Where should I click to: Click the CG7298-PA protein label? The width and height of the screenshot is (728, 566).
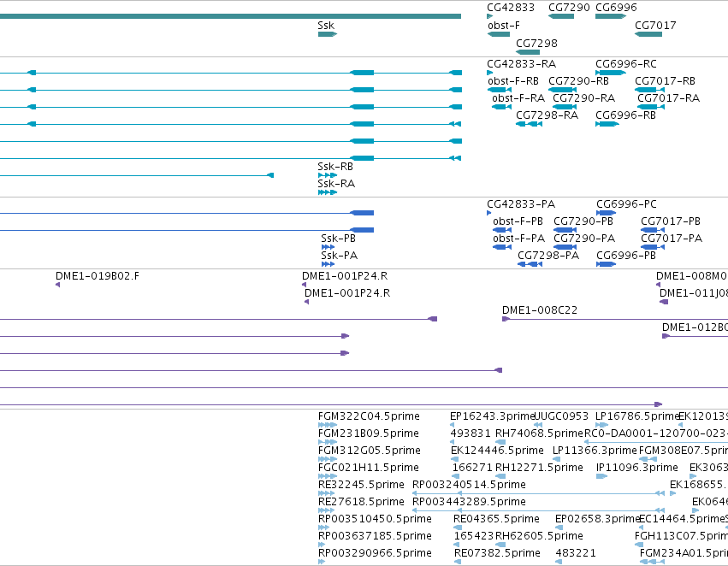pyautogui.click(x=548, y=256)
